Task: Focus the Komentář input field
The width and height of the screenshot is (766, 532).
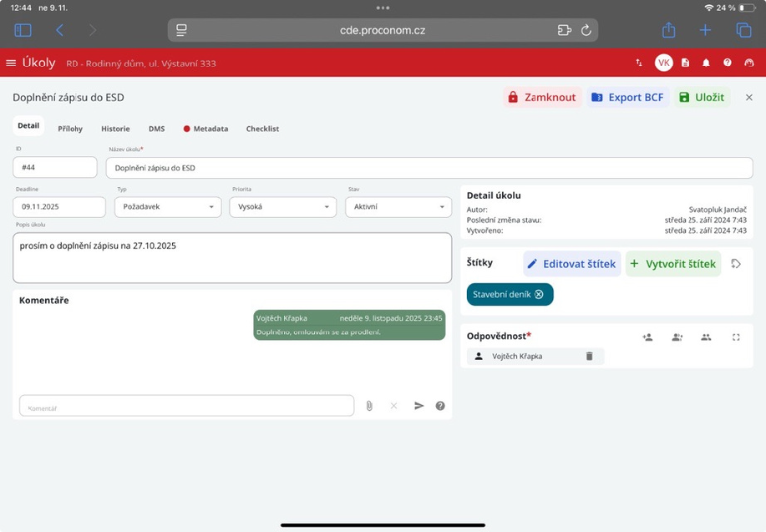Action: click(x=186, y=406)
